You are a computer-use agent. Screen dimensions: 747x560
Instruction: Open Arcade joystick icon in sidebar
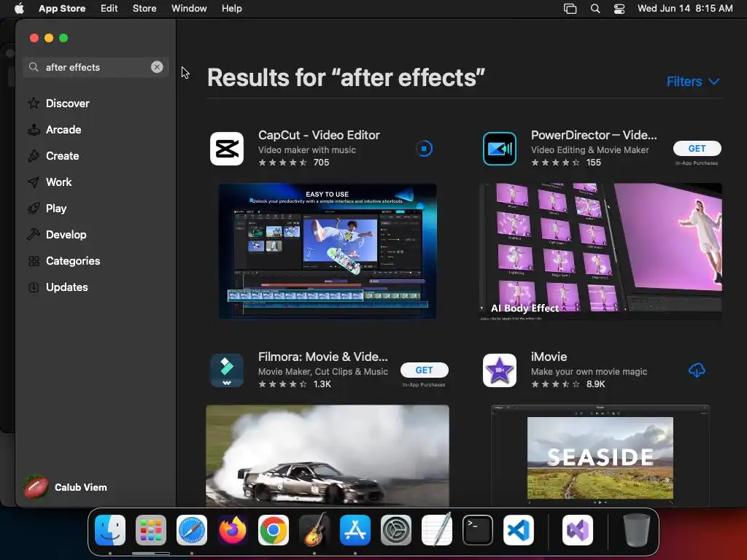34,130
